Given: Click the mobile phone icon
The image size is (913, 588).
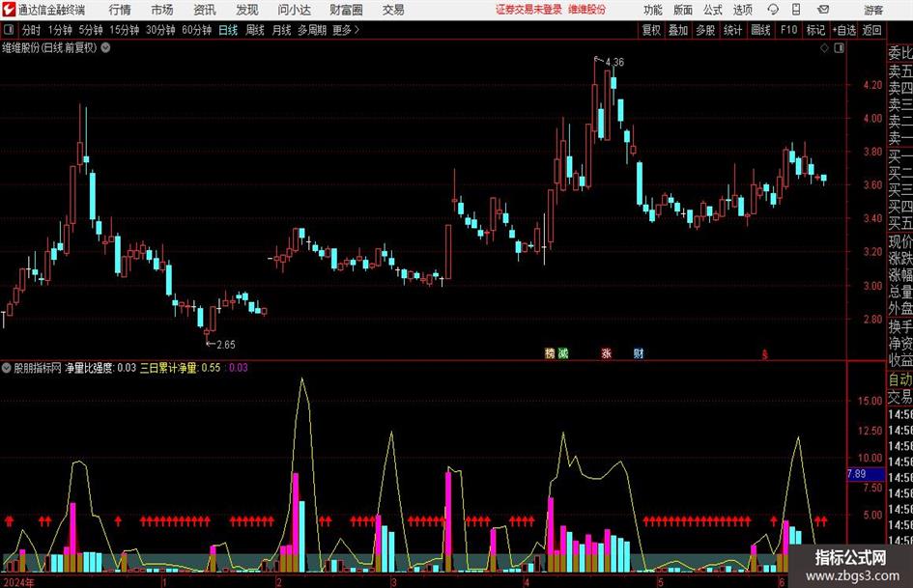Looking at the screenshot, I should (796, 10).
